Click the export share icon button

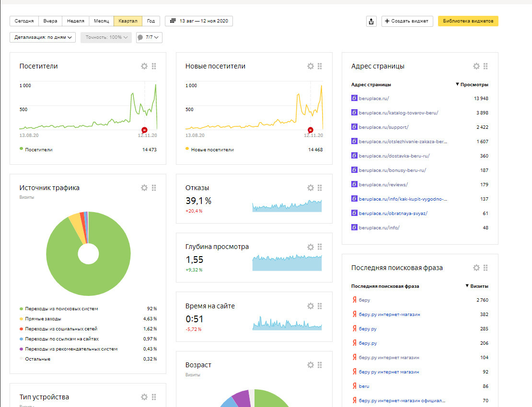[371, 21]
